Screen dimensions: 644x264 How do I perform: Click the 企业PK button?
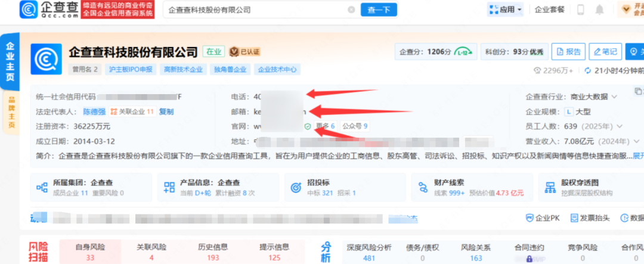(x=543, y=218)
